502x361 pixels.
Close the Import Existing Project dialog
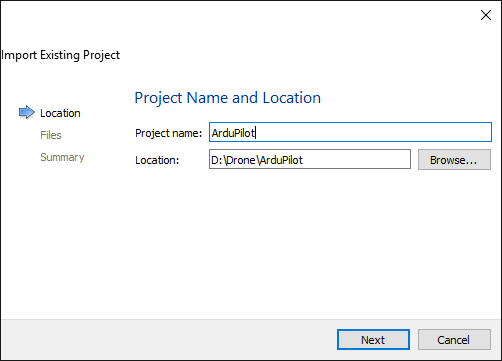(x=486, y=15)
